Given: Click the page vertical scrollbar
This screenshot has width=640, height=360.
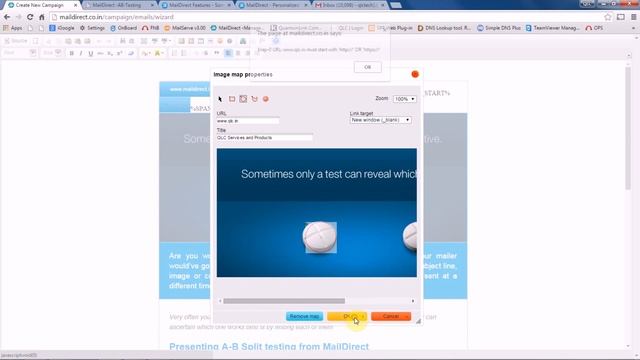Looking at the screenshot, I should click(x=628, y=128).
